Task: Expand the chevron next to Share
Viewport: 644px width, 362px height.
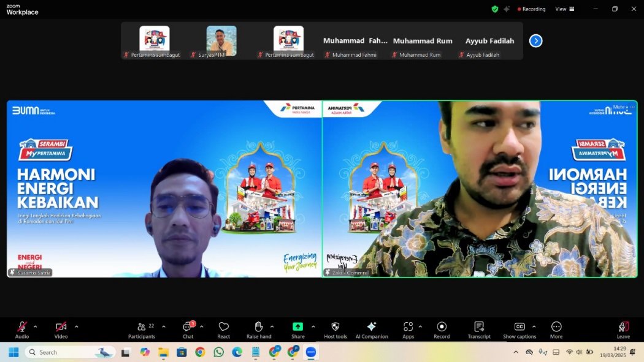Action: (x=313, y=326)
